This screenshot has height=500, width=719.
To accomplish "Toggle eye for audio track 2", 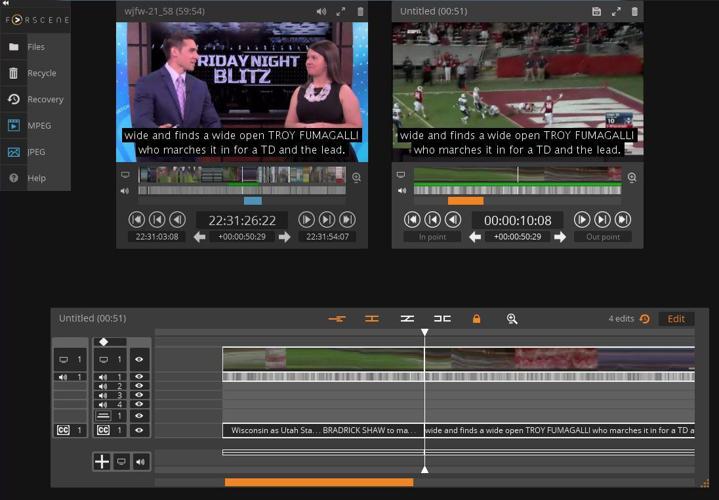I will coord(139,386).
